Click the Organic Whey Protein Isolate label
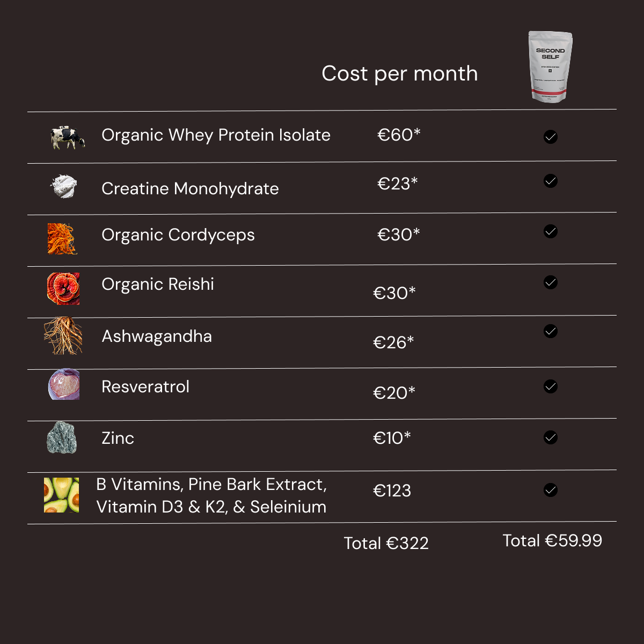The image size is (644, 644). [216, 135]
